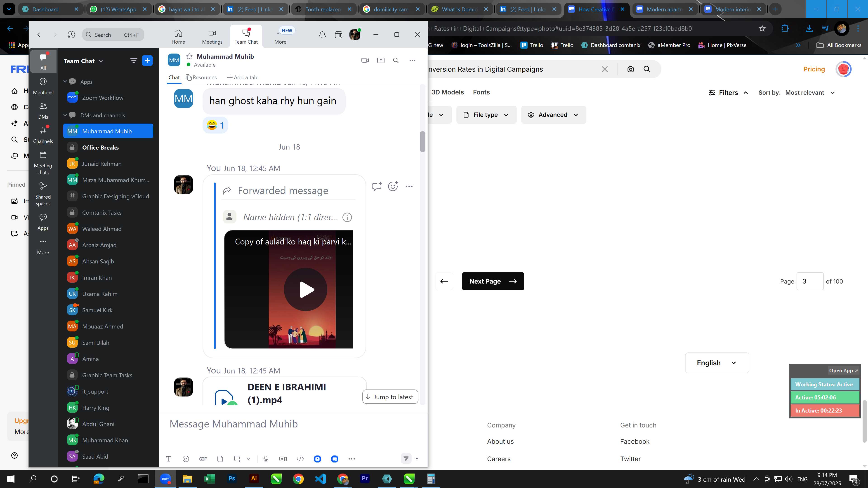Play the forwarded aulad ko haq video
Image resolution: width=868 pixels, height=488 pixels.
[x=305, y=289]
